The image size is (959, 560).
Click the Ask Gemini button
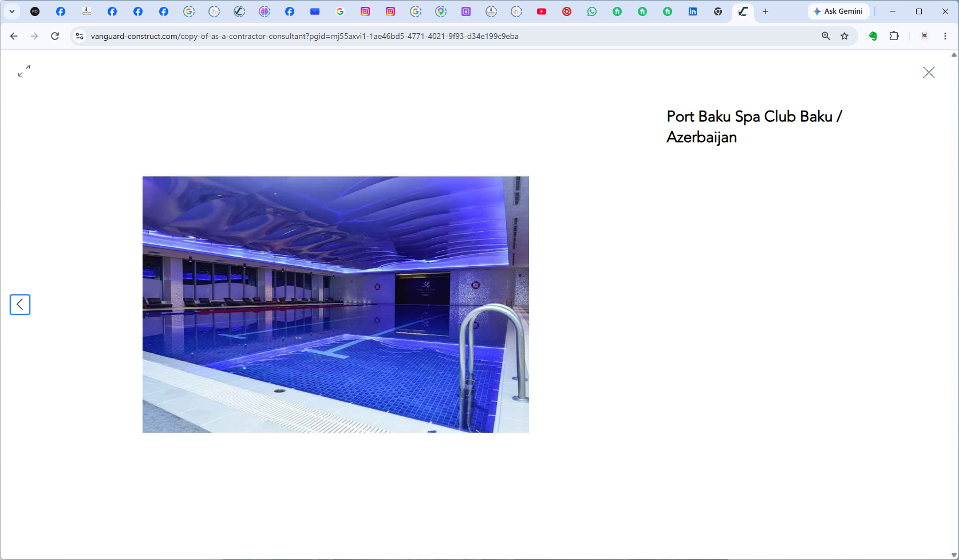[x=838, y=11]
